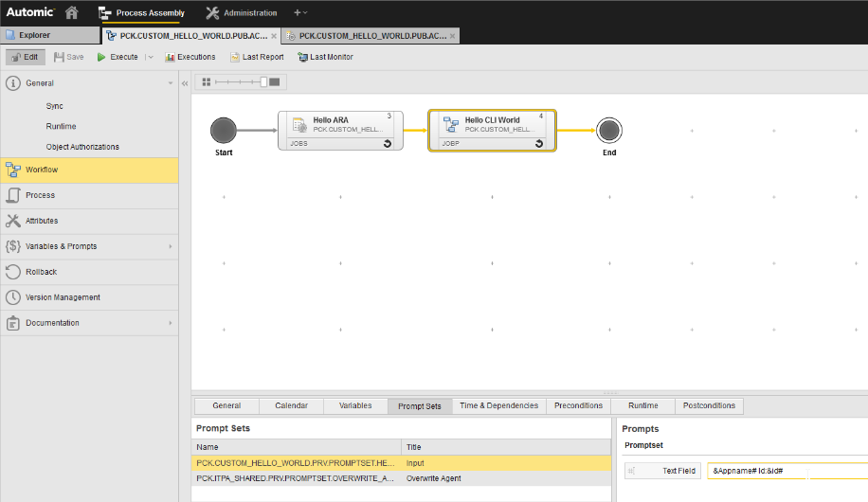868x502 pixels.
Task: Open Version Management section
Action: 89,297
